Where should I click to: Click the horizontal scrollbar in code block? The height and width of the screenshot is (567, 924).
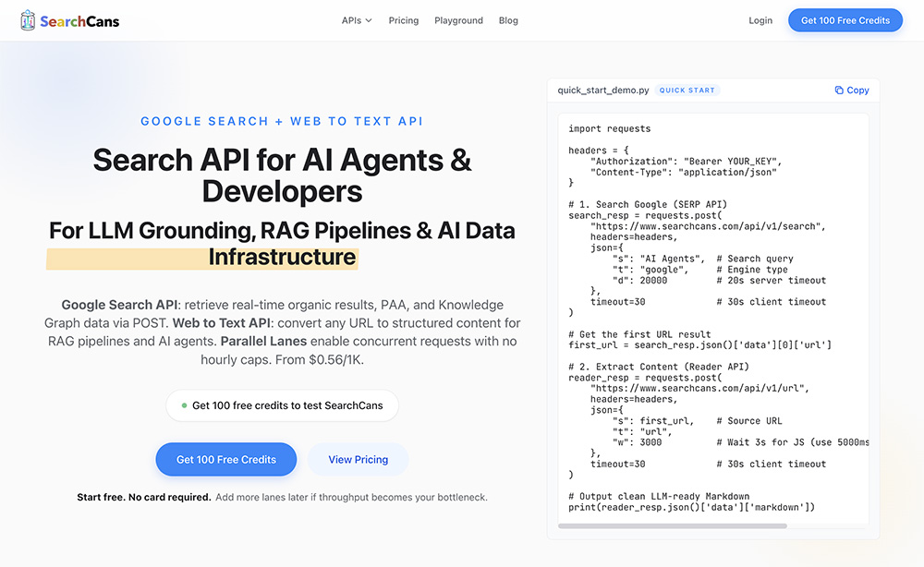click(673, 525)
